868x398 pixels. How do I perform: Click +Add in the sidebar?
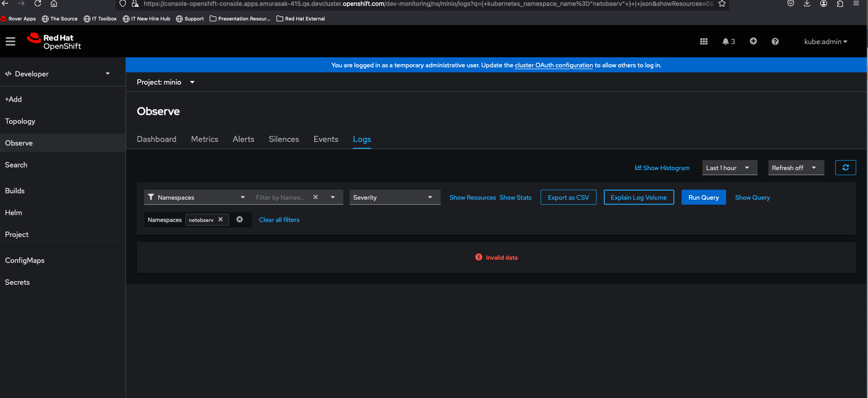tap(63, 99)
